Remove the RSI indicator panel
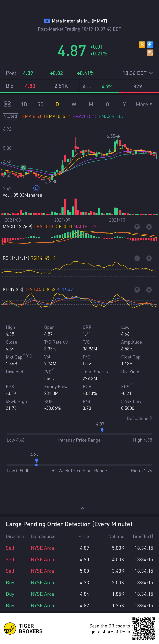159x644 pixels. (x=149, y=258)
